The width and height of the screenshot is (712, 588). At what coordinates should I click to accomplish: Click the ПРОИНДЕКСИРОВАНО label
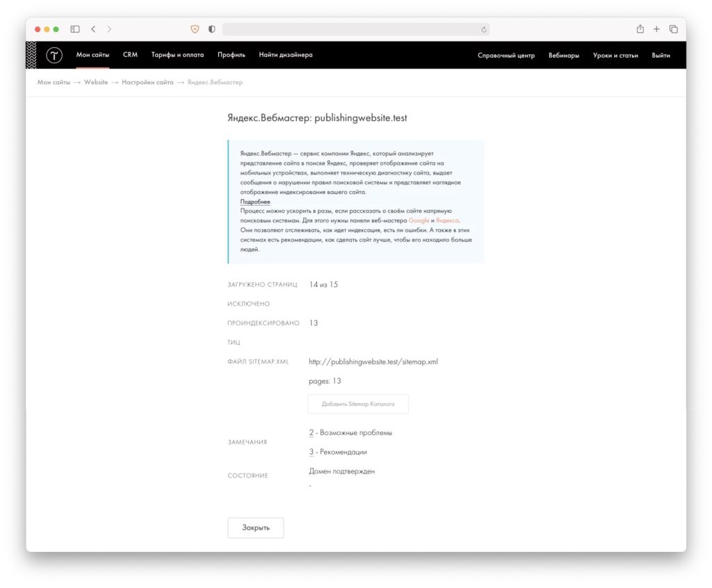click(264, 323)
